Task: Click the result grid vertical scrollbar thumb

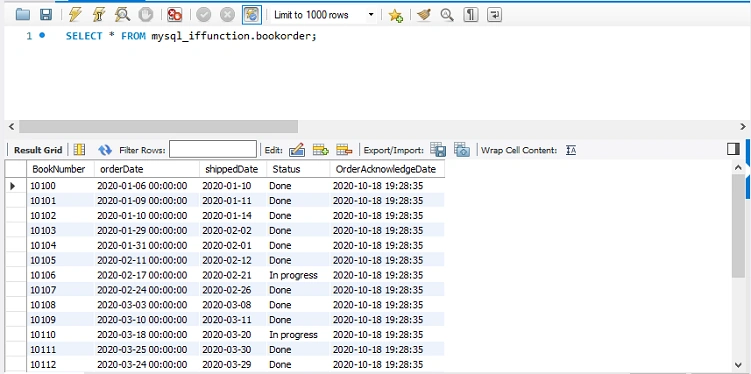Action: click(738, 226)
